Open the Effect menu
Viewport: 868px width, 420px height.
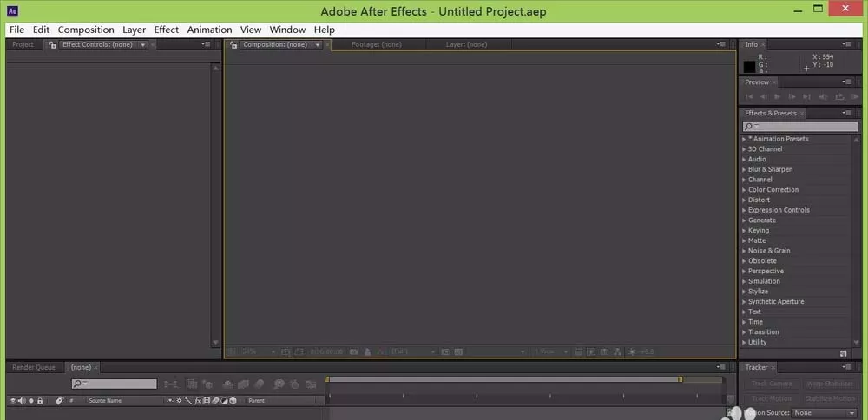click(166, 30)
